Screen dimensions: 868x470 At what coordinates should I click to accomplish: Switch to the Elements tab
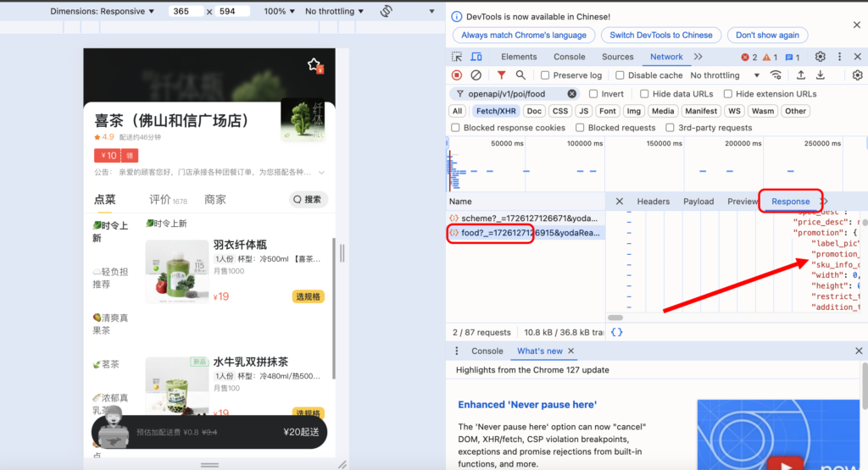519,57
